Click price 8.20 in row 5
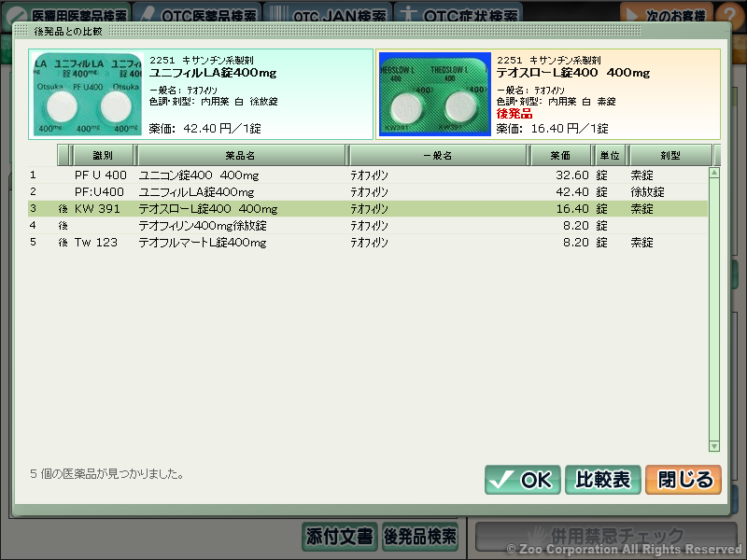Screen dimensions: 747x560 tap(576, 242)
